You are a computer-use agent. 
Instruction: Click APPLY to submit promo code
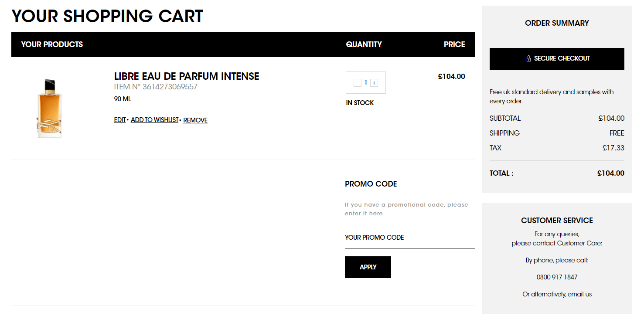pos(368,267)
